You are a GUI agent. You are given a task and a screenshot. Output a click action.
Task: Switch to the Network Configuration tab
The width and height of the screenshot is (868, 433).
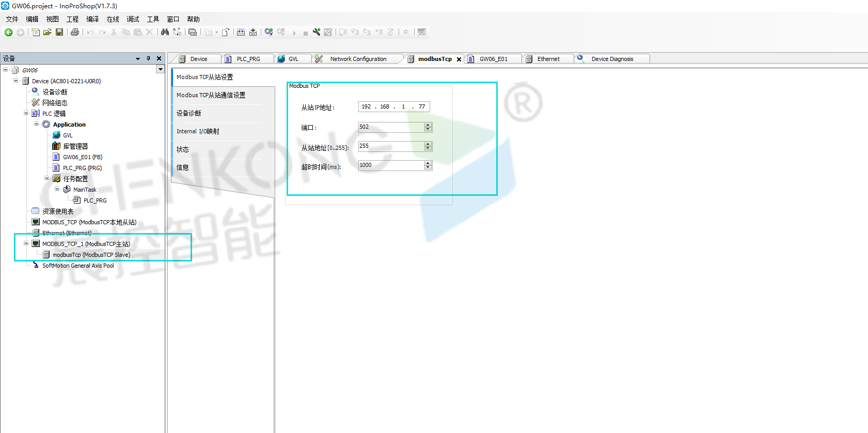pos(358,59)
